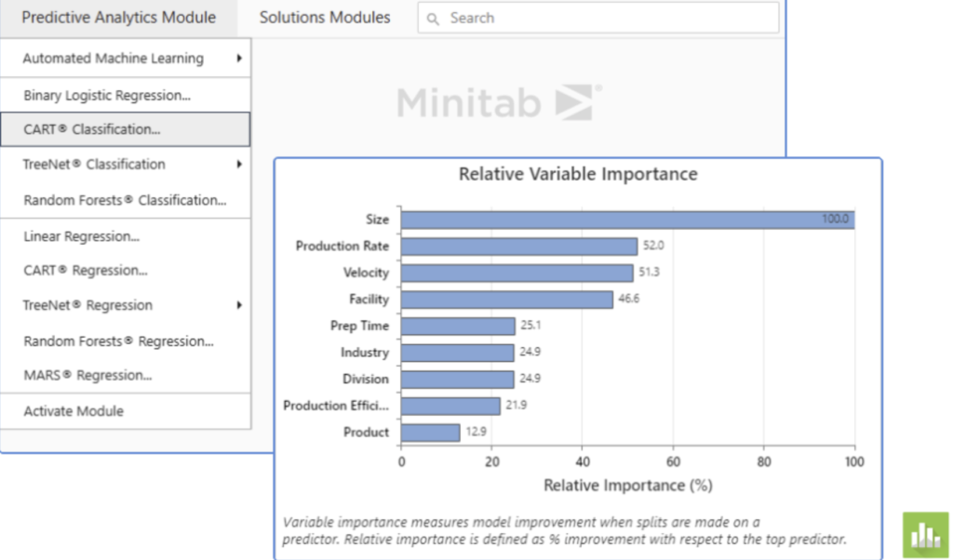Click the Relative Variable Importance title

point(578,174)
